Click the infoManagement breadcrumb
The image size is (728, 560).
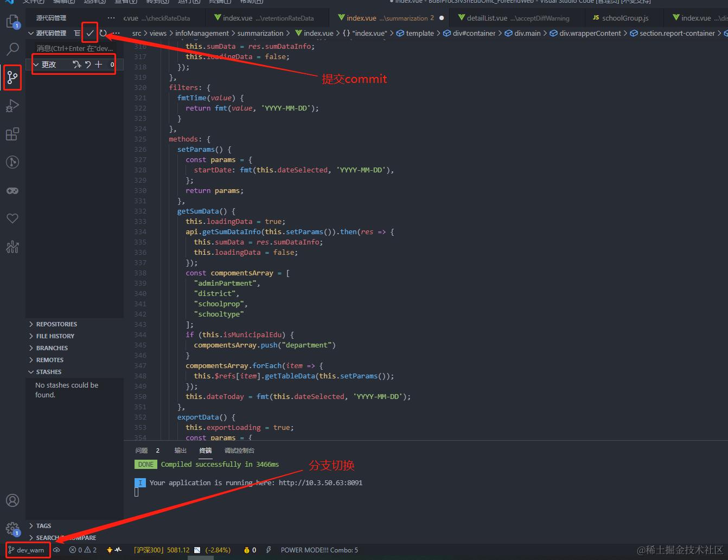click(x=202, y=33)
